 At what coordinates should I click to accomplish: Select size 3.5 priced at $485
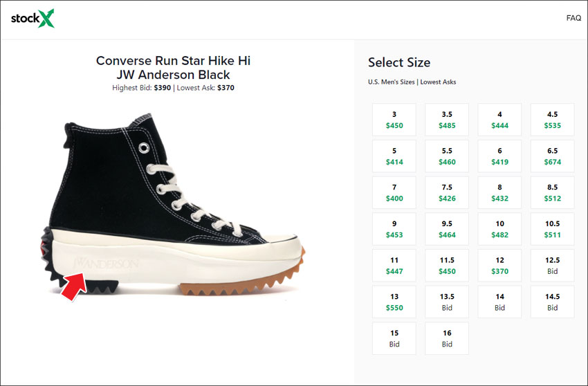[447, 120]
